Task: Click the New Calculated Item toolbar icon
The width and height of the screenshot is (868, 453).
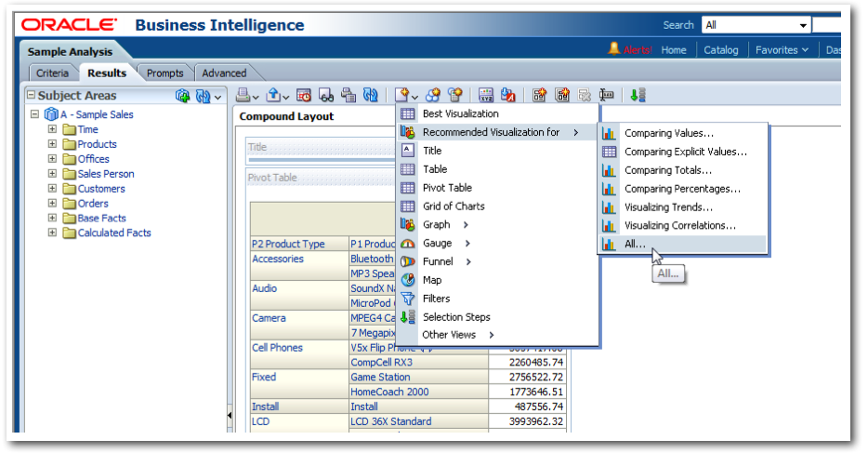Action: coord(455,95)
